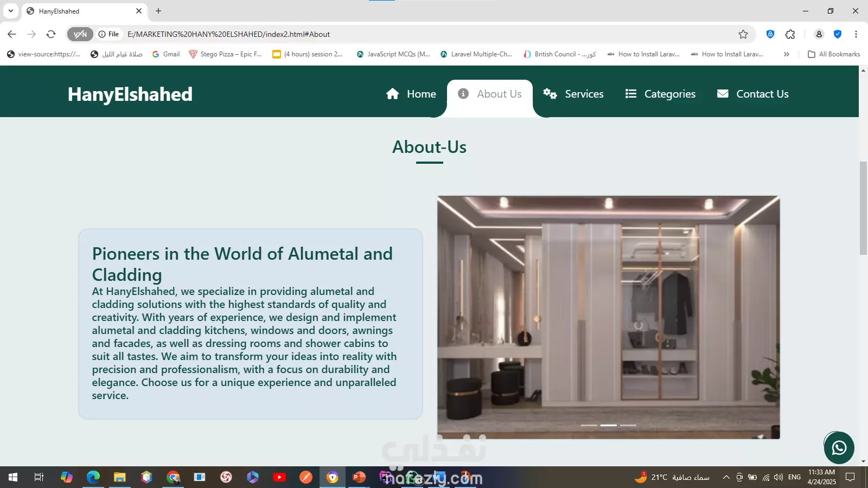Open the About Us nav tab

click(490, 94)
